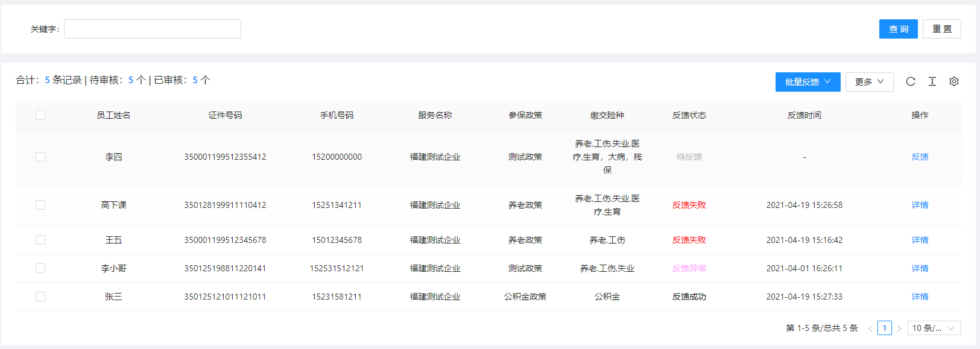Open 详情 link in 张三 row
The image size is (980, 349).
point(920,297)
